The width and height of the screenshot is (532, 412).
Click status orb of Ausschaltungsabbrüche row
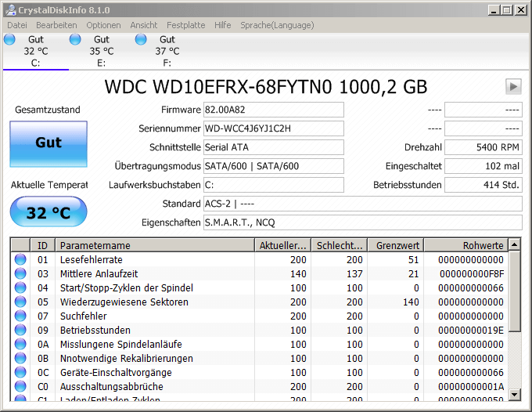point(20,386)
